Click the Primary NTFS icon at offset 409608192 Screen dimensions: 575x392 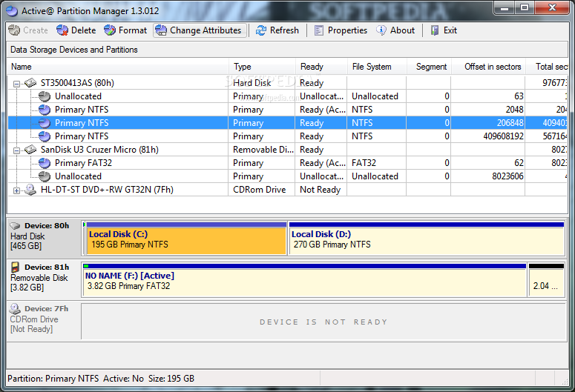tap(45, 136)
